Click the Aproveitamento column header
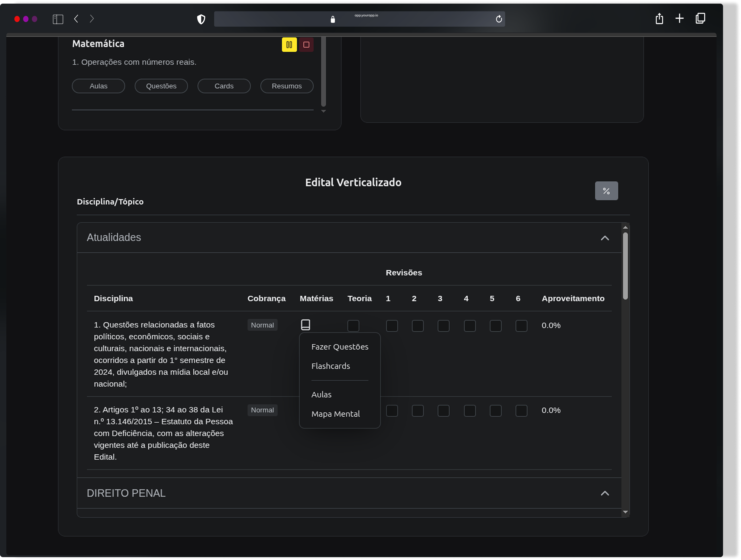This screenshot has height=560, width=741. (573, 299)
